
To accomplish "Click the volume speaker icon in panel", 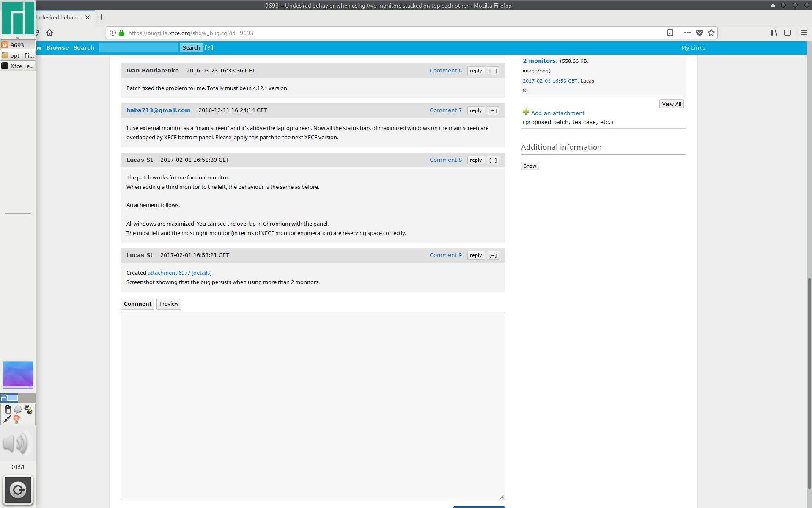I will tap(16, 444).
